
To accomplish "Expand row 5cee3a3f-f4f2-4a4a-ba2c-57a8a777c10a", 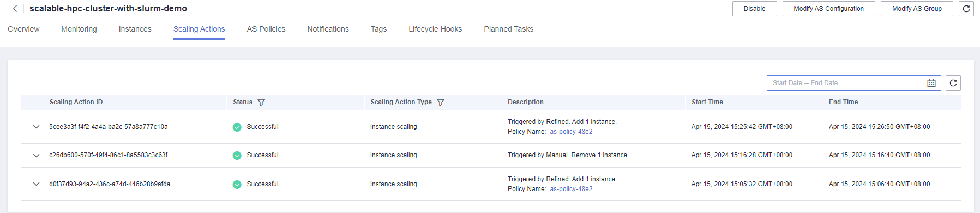I will (x=36, y=127).
